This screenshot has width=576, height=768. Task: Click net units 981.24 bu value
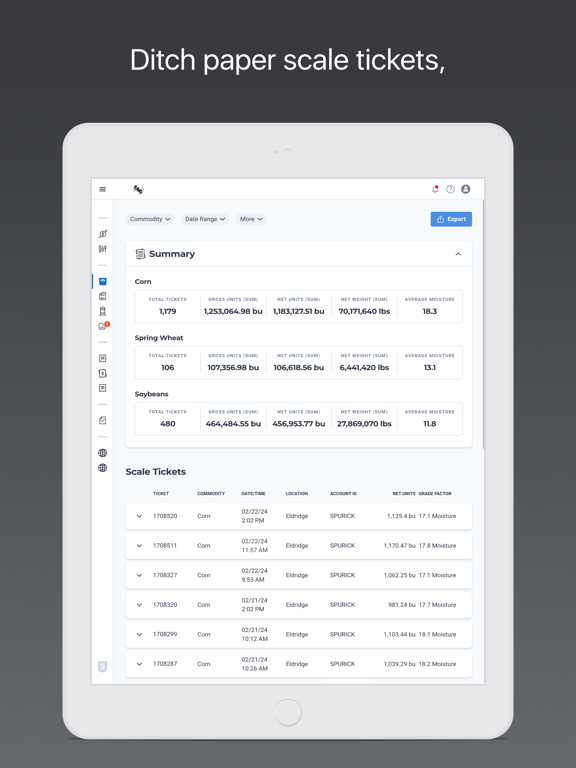(x=402, y=605)
